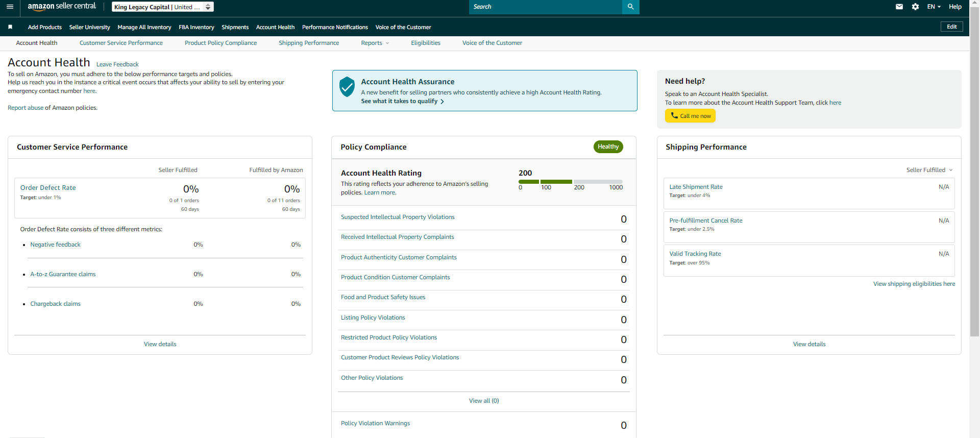
Task: Click the Edit favorites bar button
Action: (x=952, y=27)
